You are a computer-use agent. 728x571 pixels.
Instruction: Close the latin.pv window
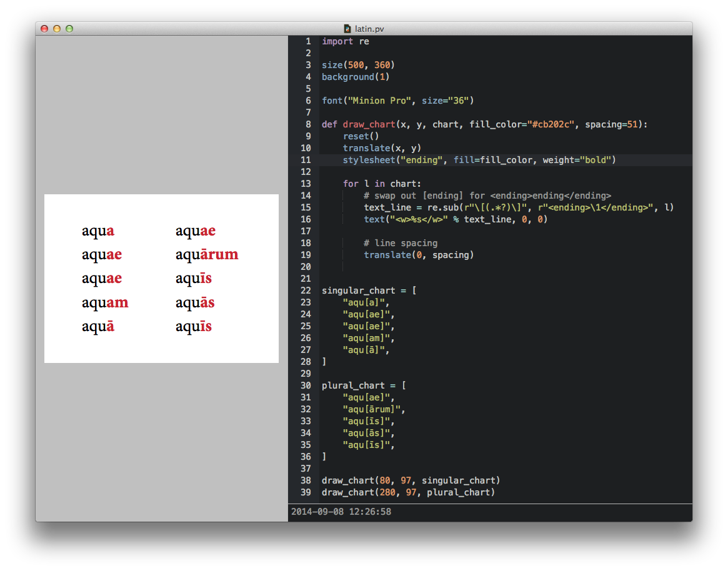(44, 29)
